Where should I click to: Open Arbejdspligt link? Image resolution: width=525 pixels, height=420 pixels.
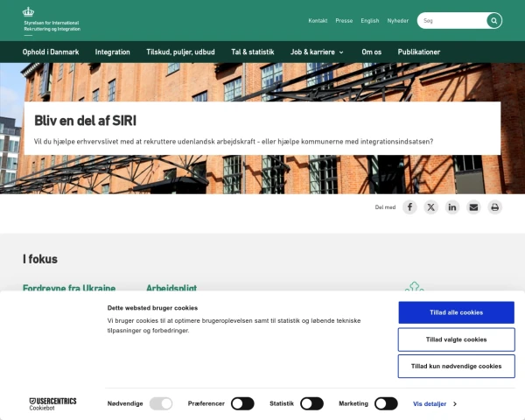click(x=171, y=287)
